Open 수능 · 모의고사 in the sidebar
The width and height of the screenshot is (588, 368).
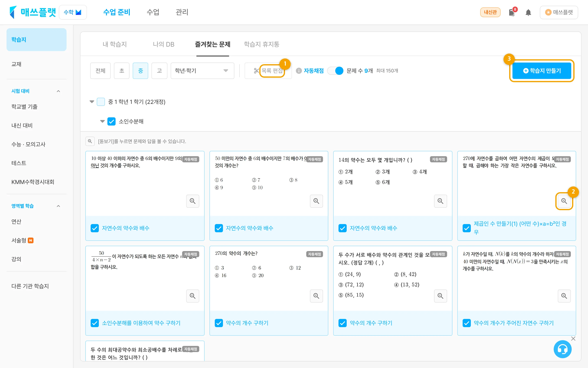(x=28, y=144)
